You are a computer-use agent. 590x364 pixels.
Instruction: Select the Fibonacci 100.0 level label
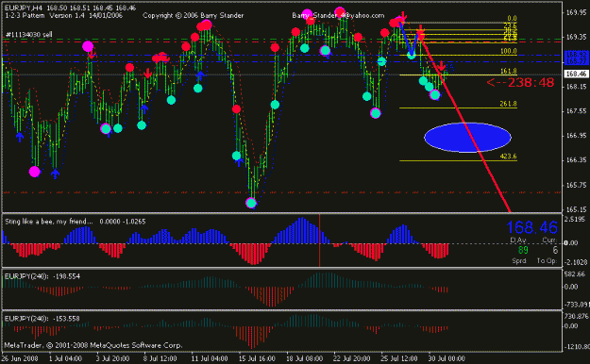[x=509, y=51]
